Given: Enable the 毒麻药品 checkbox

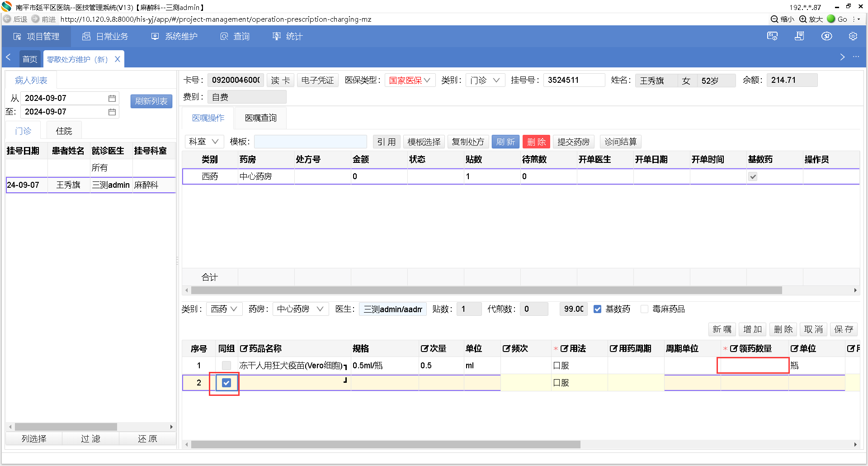Looking at the screenshot, I should 645,309.
